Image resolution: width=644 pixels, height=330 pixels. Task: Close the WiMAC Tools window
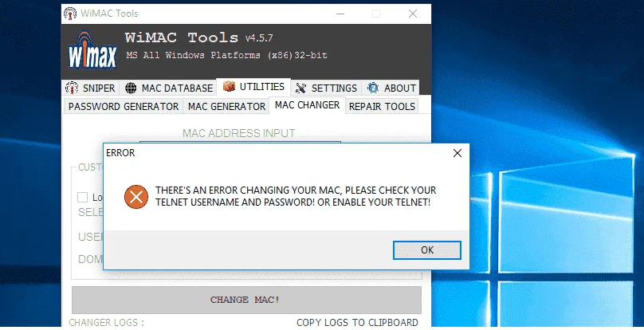tap(413, 14)
